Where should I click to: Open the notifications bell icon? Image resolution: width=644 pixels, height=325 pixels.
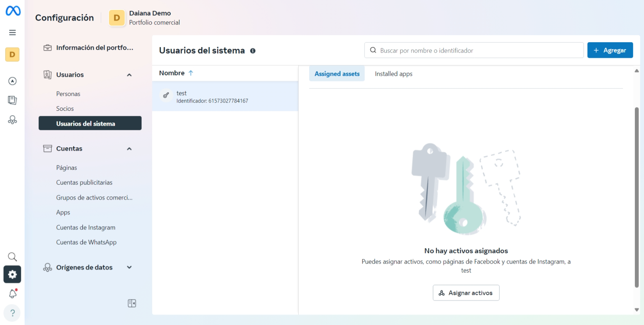(13, 293)
